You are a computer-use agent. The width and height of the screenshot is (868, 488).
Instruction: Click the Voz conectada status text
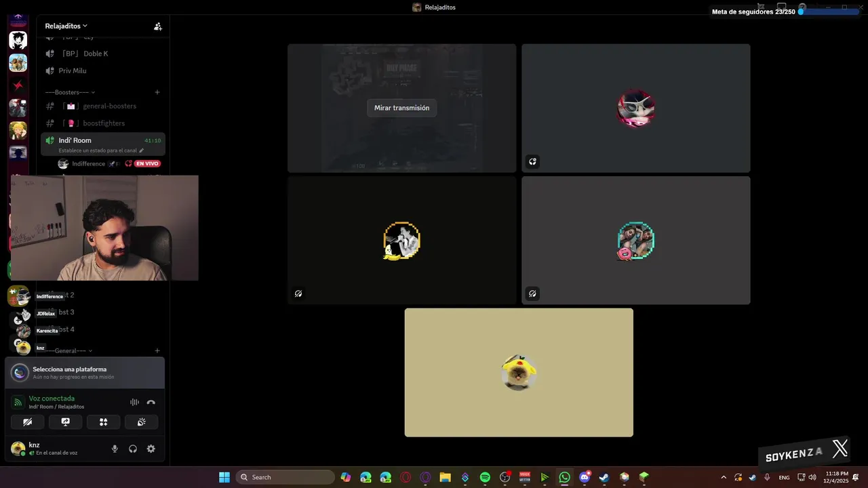point(52,399)
